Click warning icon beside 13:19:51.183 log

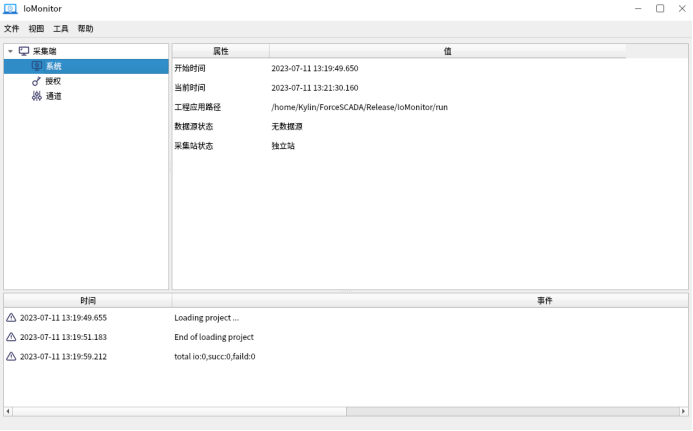pos(11,337)
